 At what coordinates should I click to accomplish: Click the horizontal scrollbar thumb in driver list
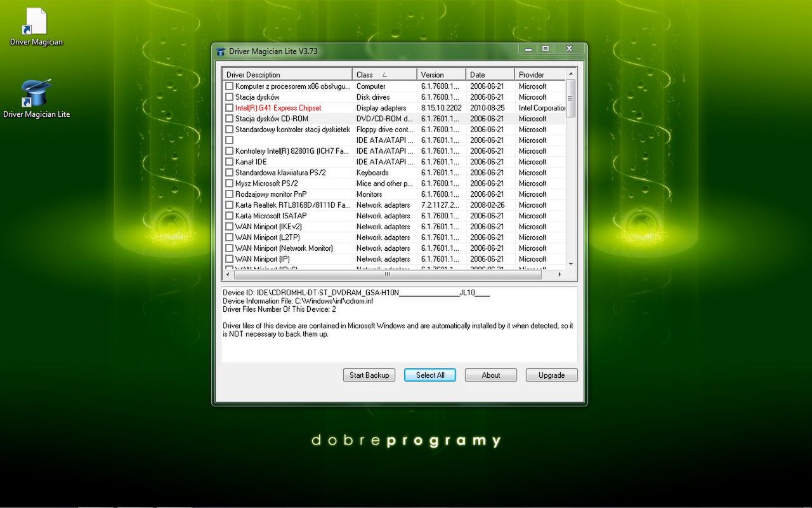[388, 274]
